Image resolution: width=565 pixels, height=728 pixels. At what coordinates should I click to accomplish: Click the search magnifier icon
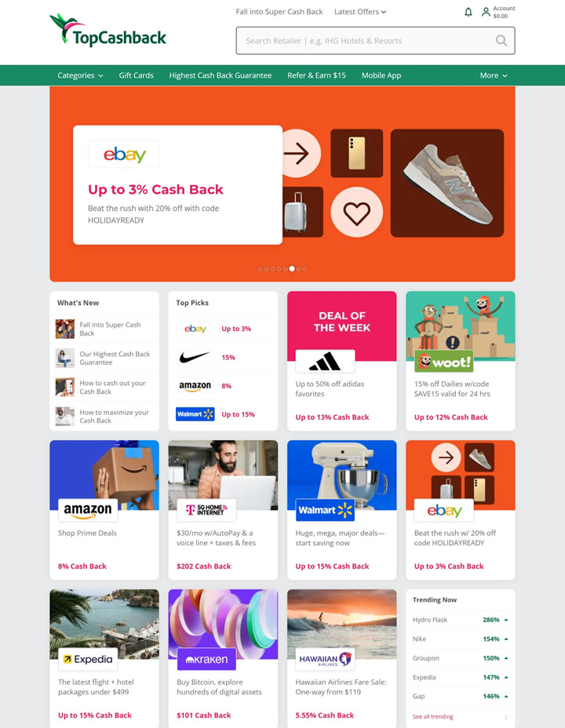501,41
